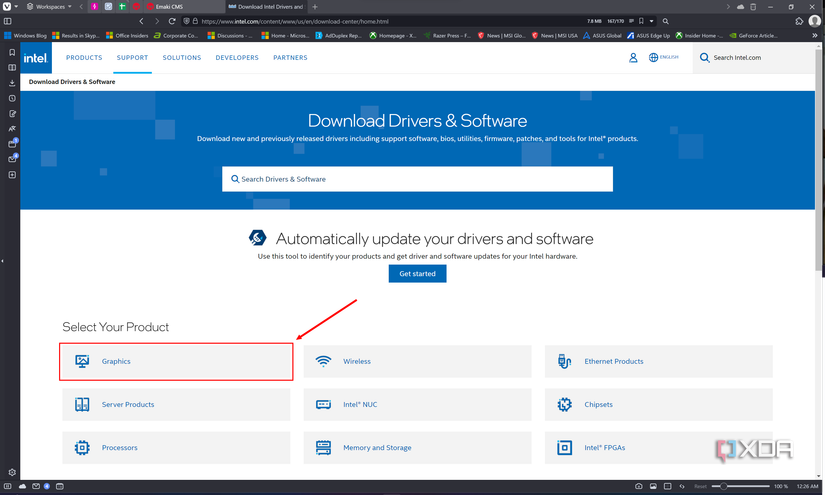Open a new tab with plus button

point(315,7)
